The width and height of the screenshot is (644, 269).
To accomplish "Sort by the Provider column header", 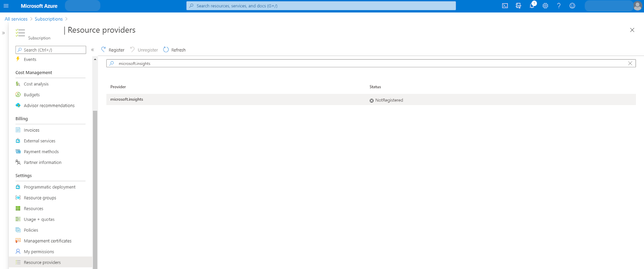I will tap(118, 87).
